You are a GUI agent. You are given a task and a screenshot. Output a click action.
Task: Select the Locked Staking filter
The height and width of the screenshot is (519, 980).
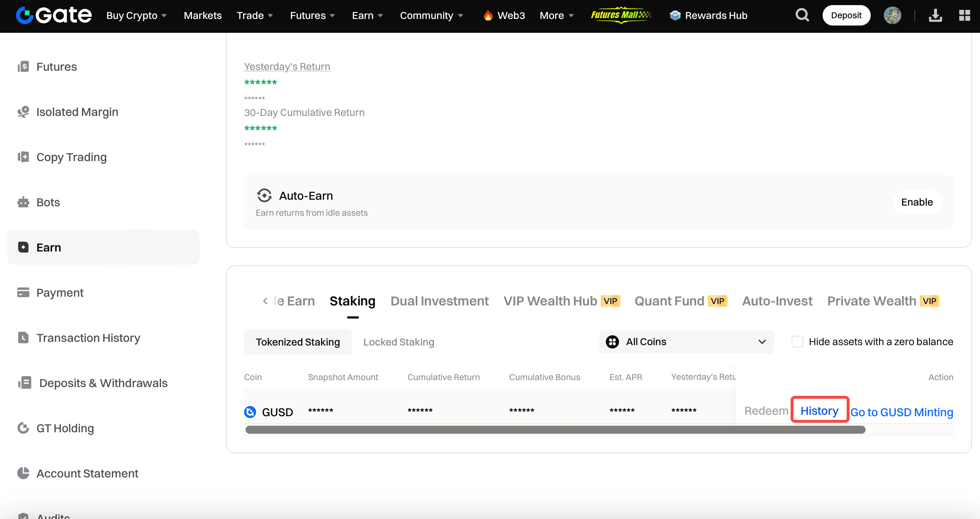pyautogui.click(x=398, y=342)
